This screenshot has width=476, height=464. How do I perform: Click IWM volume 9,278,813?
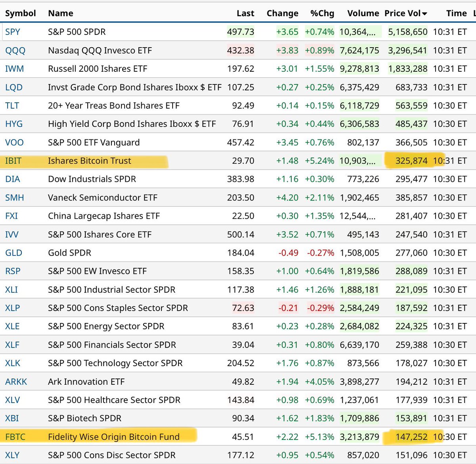coord(359,69)
